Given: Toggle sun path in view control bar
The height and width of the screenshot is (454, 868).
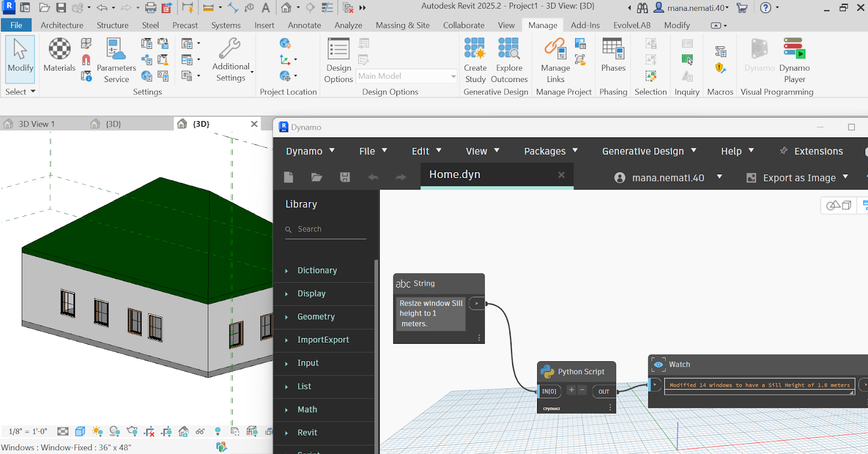Looking at the screenshot, I should click(98, 432).
